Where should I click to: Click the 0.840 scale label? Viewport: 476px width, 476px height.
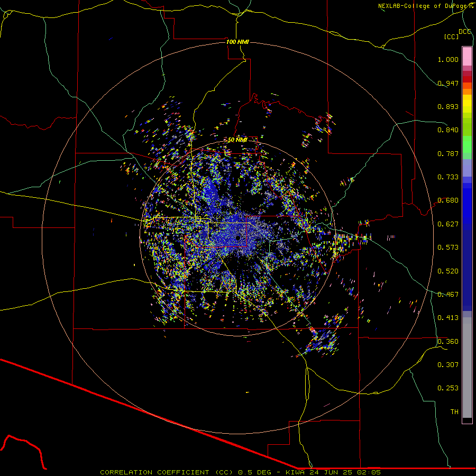coord(448,130)
